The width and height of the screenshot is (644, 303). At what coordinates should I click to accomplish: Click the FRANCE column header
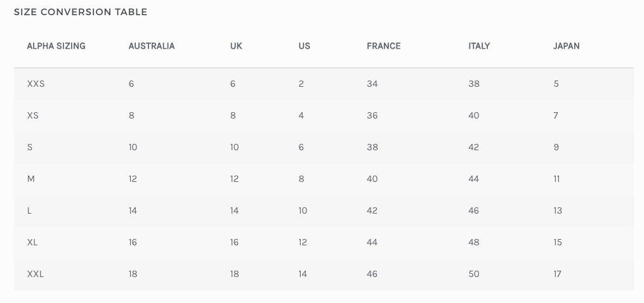[384, 46]
